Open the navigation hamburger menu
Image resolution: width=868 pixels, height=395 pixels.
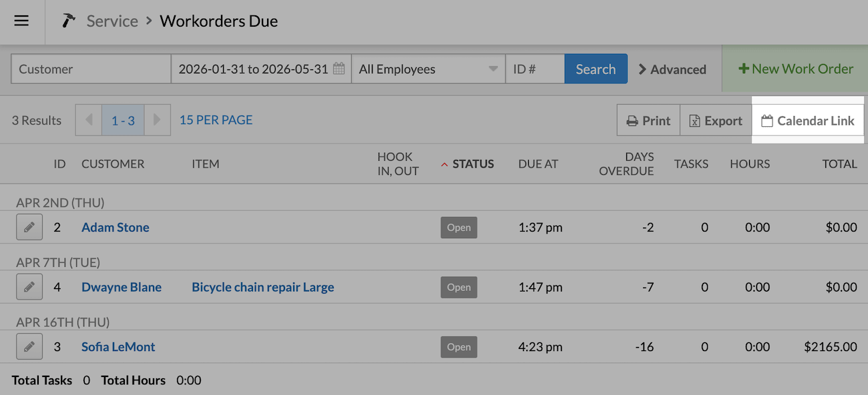tap(21, 21)
